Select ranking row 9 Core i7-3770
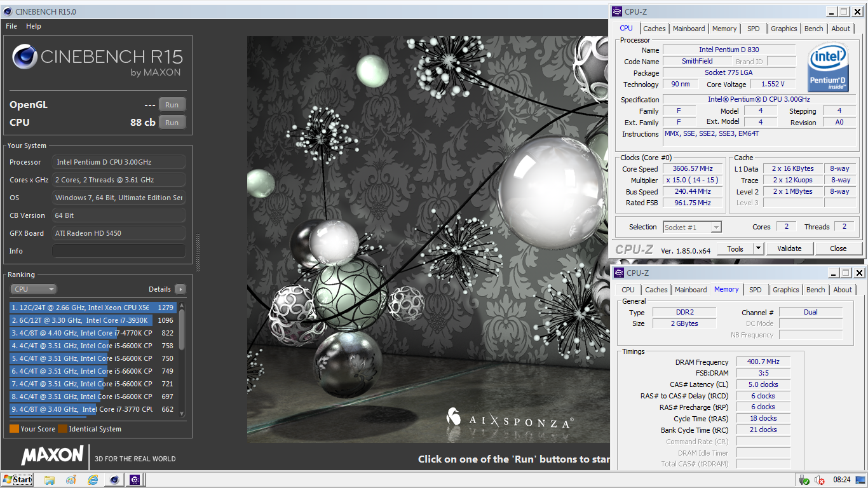868x488 pixels. point(93,409)
